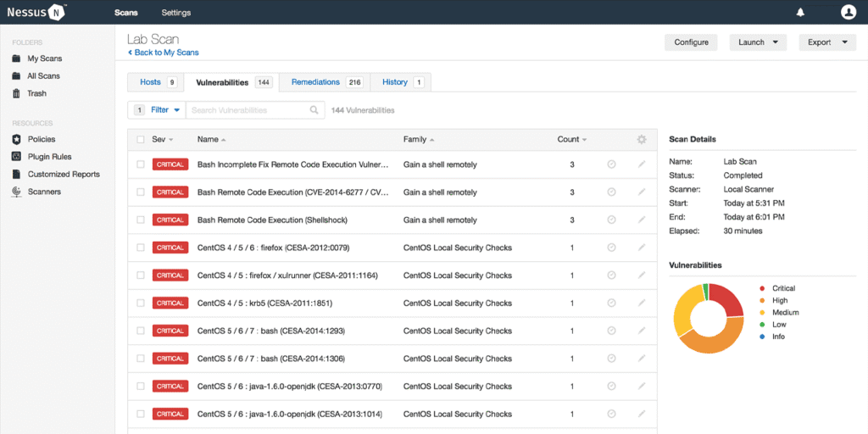Check the firefox / xulrunner row checkbox
Image resolution: width=868 pixels, height=434 pixels.
click(141, 275)
